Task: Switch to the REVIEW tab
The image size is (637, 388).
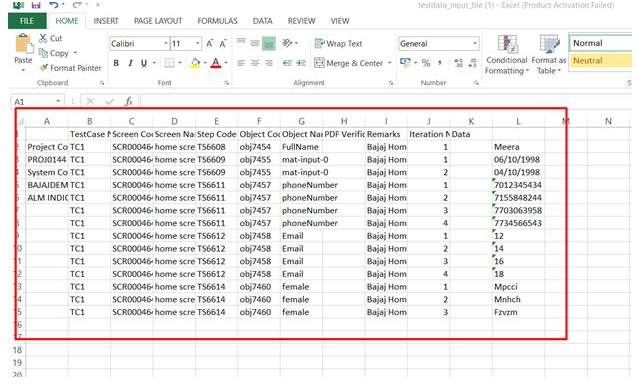Action: (301, 21)
